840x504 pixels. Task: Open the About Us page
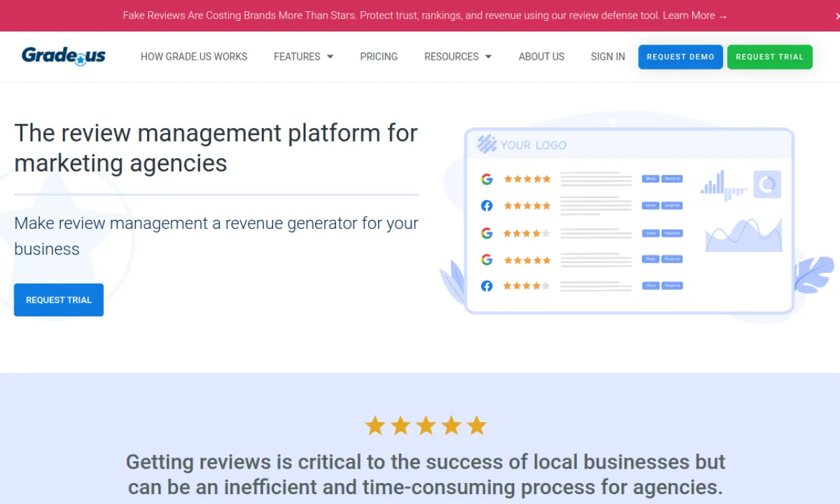(x=541, y=56)
